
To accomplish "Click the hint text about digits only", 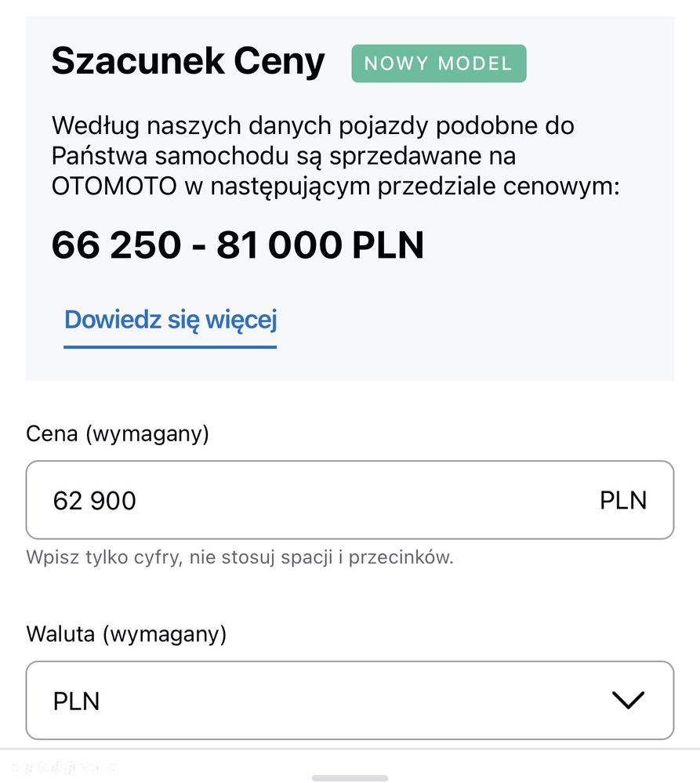I will [x=240, y=558].
